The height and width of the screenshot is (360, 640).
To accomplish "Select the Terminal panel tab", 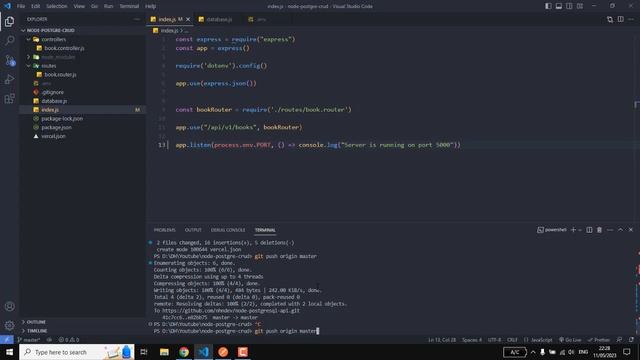I will (x=265, y=230).
